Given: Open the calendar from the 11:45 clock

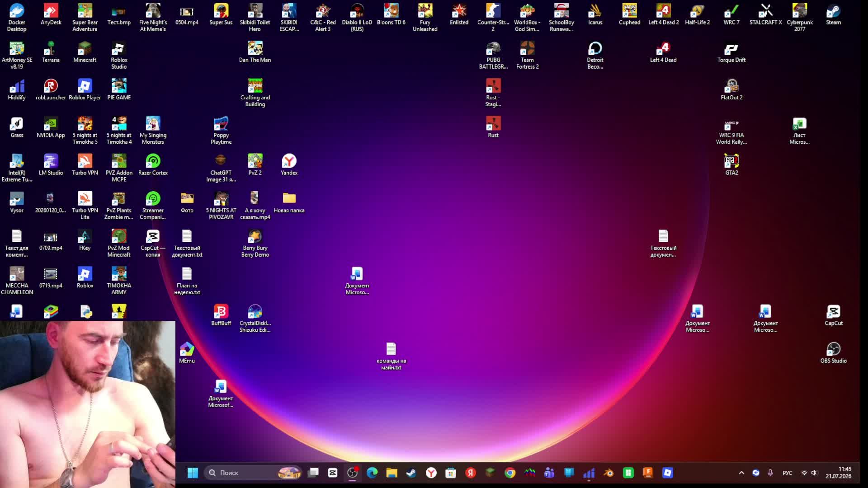Looking at the screenshot, I should 838,473.
